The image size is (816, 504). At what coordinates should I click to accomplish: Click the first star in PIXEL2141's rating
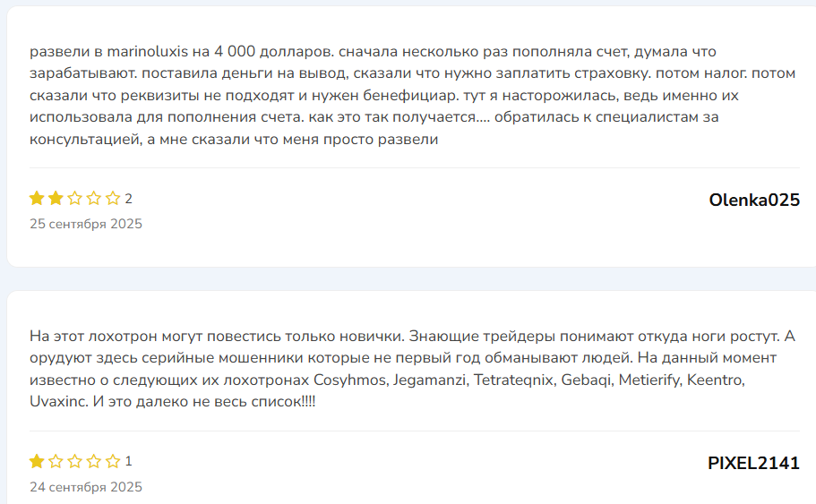coord(37,461)
